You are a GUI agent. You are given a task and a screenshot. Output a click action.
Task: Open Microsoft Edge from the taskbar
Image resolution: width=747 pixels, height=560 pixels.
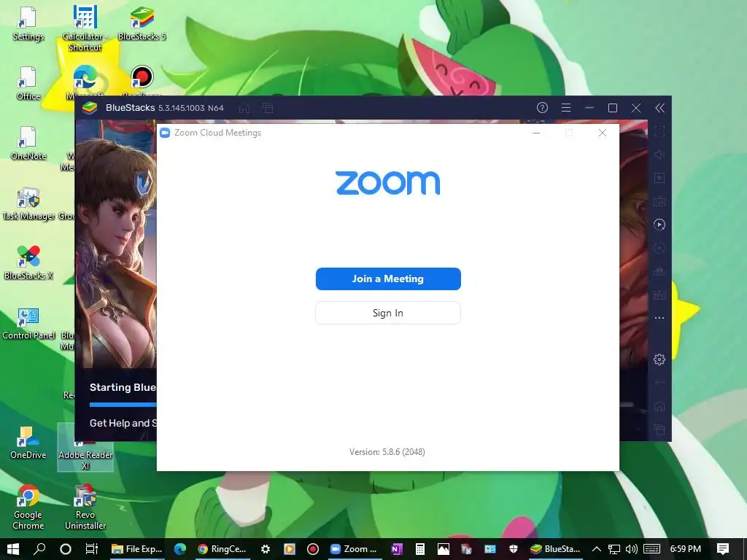click(x=180, y=549)
